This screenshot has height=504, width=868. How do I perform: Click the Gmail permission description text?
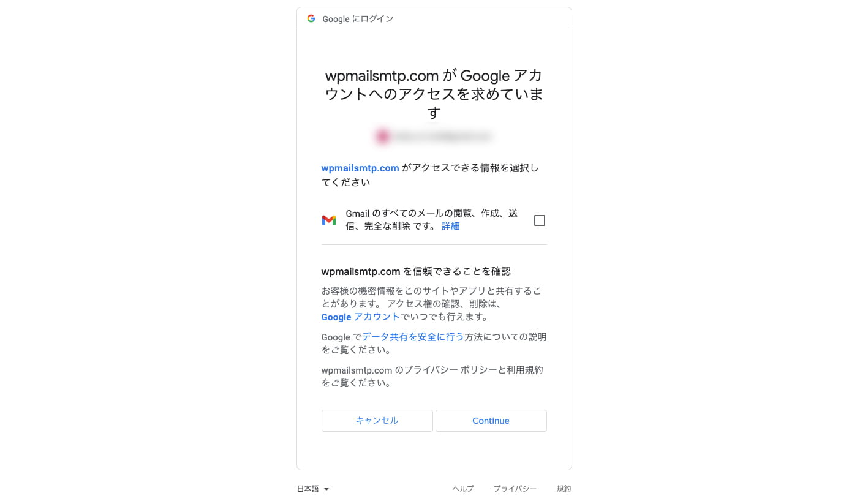[x=432, y=220]
